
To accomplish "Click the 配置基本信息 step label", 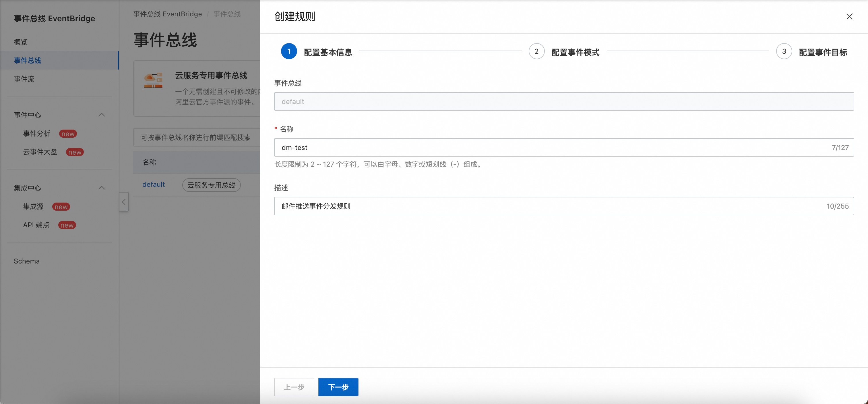I will tap(328, 52).
